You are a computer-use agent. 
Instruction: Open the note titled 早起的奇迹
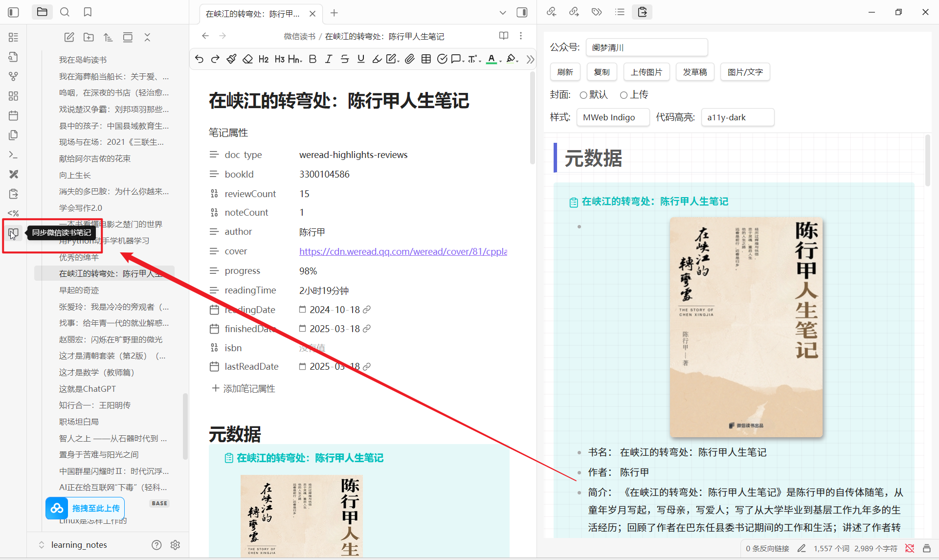(x=79, y=290)
